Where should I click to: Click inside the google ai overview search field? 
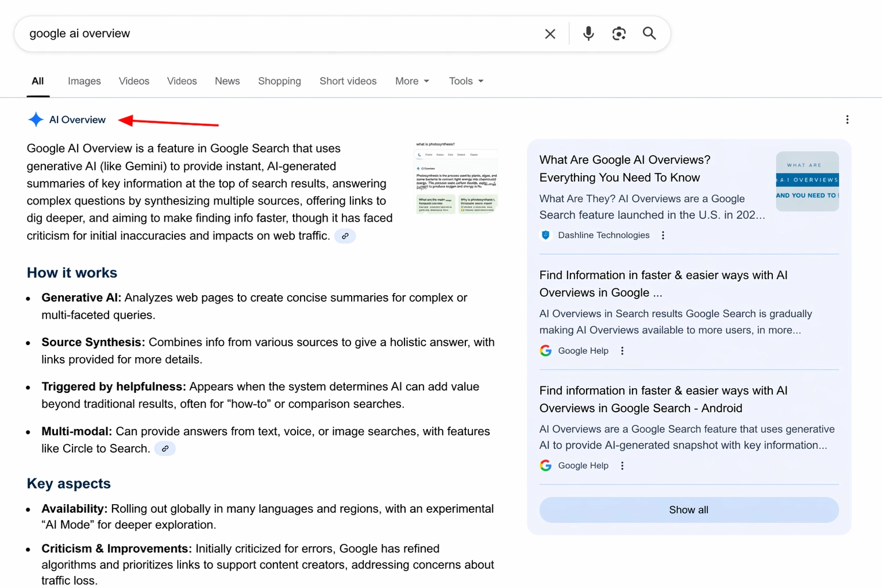click(276, 33)
